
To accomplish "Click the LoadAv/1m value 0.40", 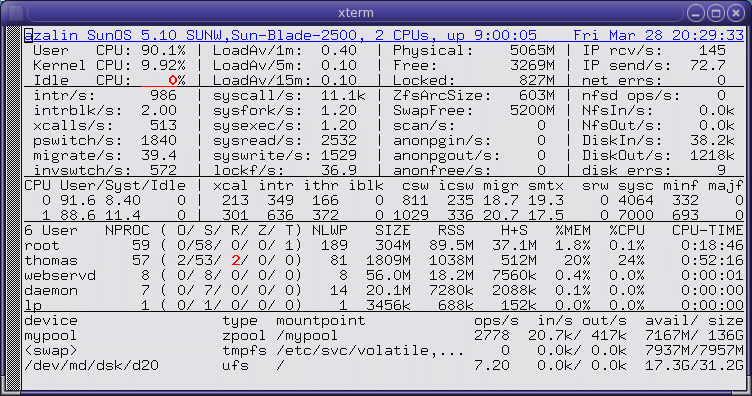I will point(339,50).
